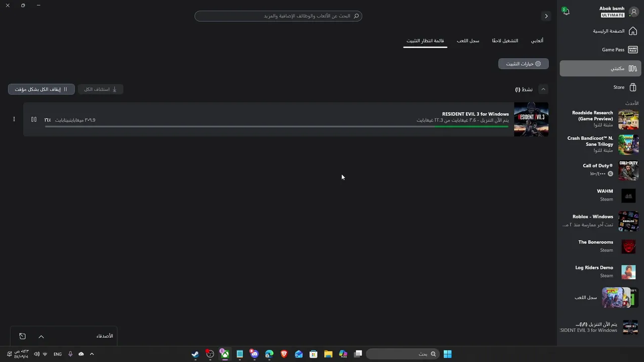Open Roblox - Windows sidebar entry
The height and width of the screenshot is (362, 644).
600,221
